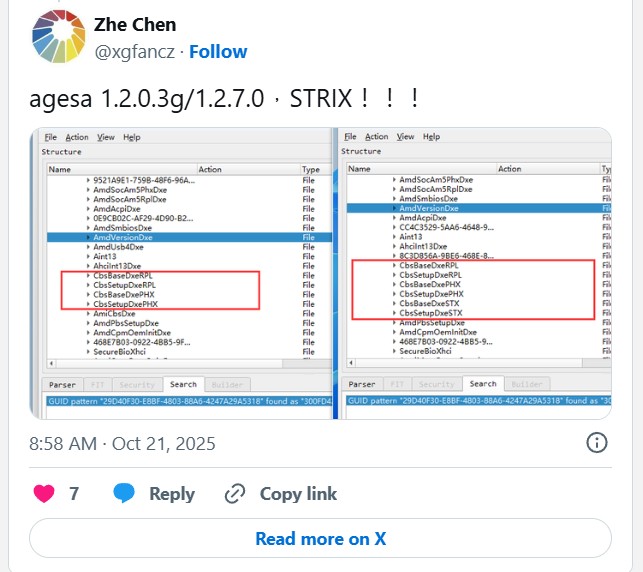Follow the @xgfancz account
The image size is (643, 572).
218,52
